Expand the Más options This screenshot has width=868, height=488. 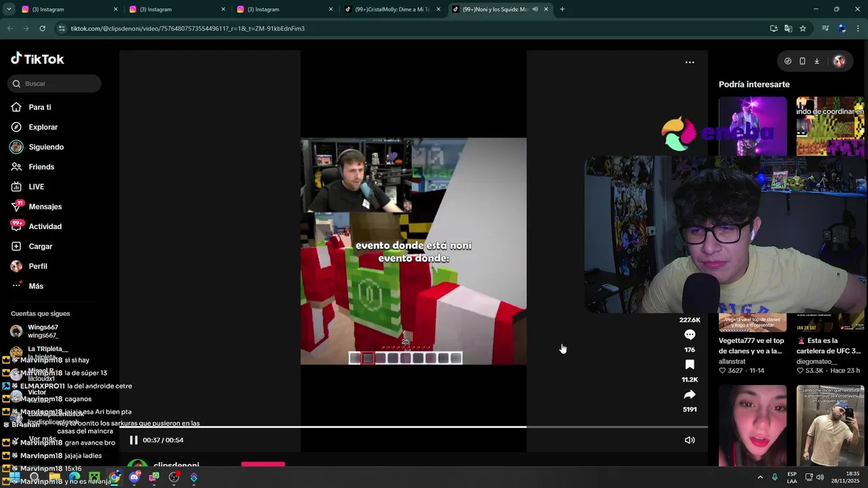(x=35, y=286)
